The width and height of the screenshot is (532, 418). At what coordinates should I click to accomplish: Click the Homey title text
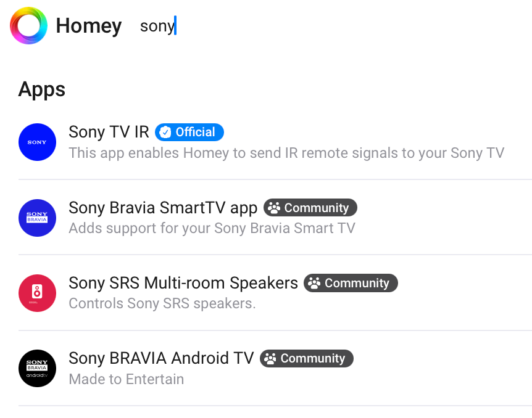pyautogui.click(x=88, y=26)
